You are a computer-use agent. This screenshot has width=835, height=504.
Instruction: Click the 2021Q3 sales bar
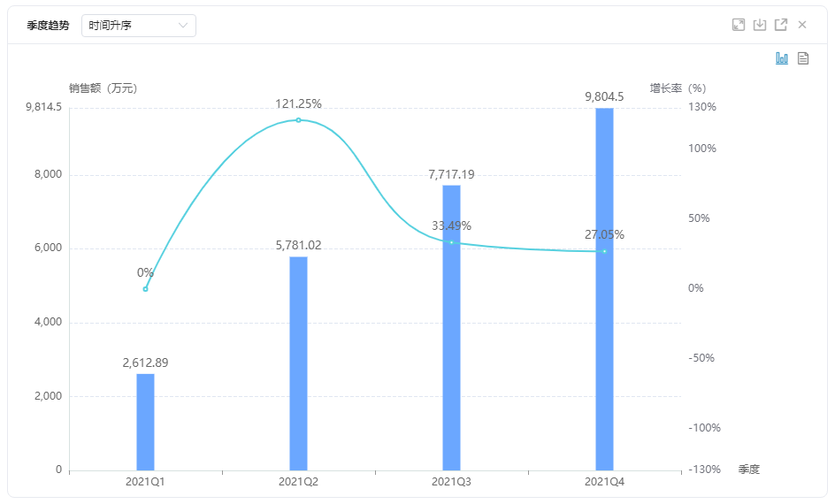[451, 327]
